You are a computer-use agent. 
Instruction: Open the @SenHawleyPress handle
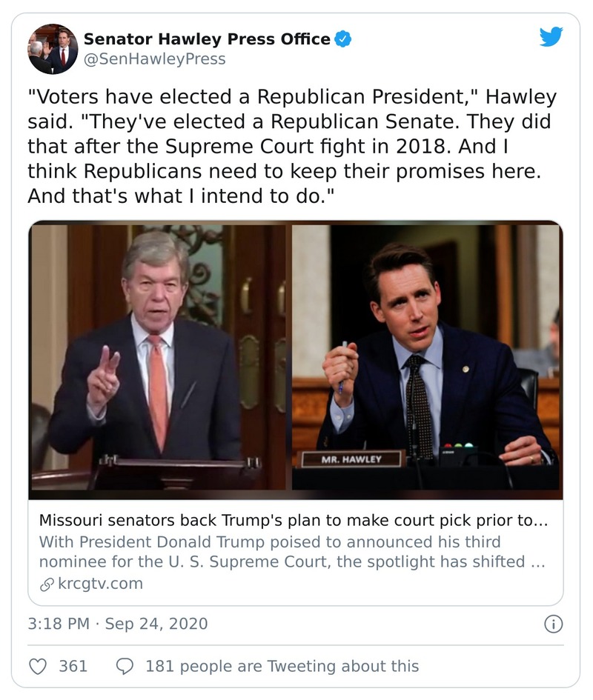point(154,59)
